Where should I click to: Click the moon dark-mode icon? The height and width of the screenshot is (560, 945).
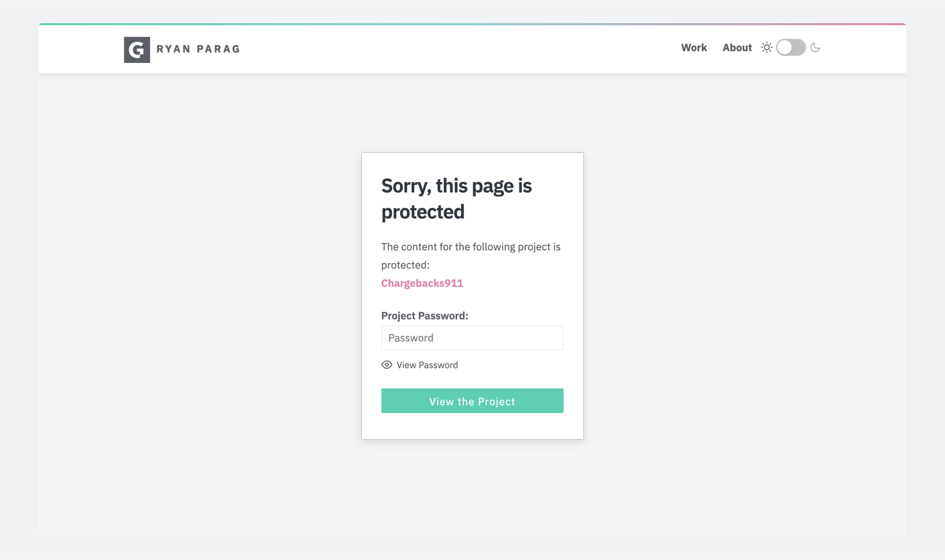tap(815, 48)
